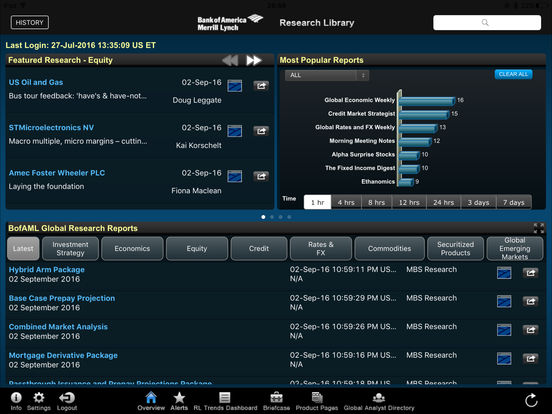Share the Base Case Prepay Projection report
The width and height of the screenshot is (552, 414).
[x=531, y=301]
